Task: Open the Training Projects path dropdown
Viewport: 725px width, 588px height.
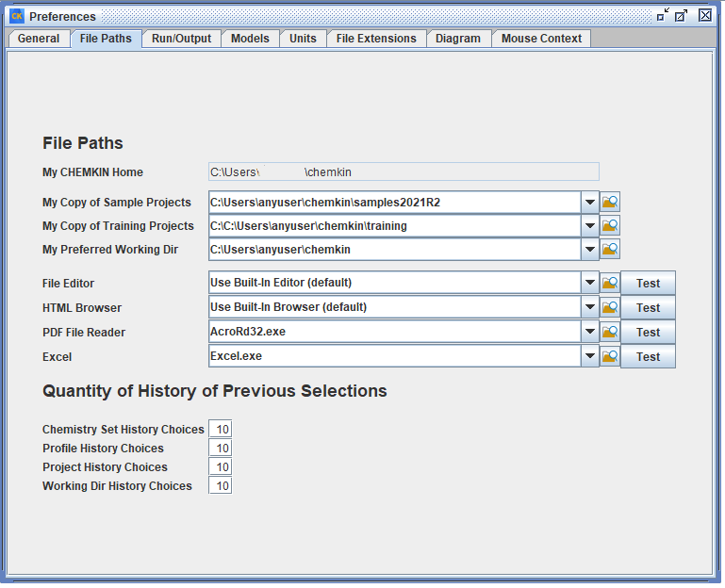Action: tap(590, 226)
